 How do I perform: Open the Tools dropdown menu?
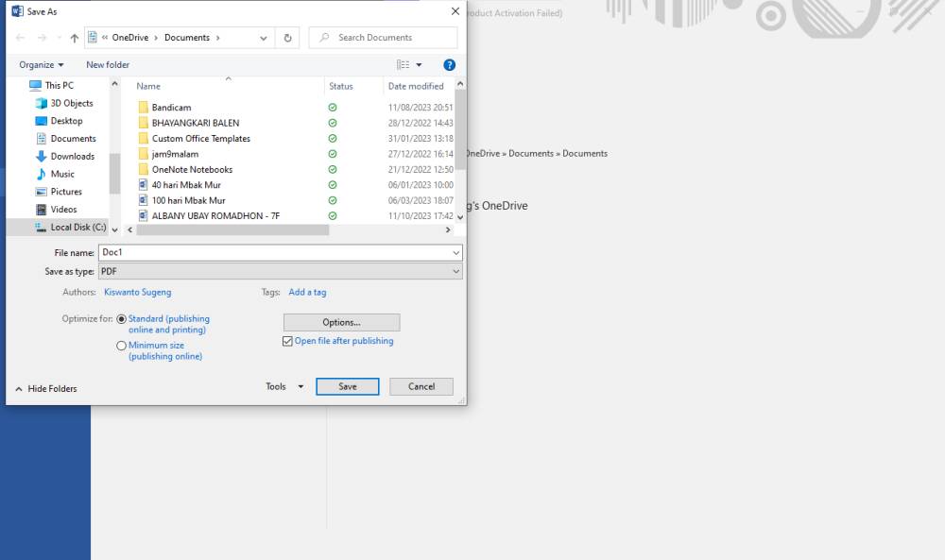tap(284, 386)
